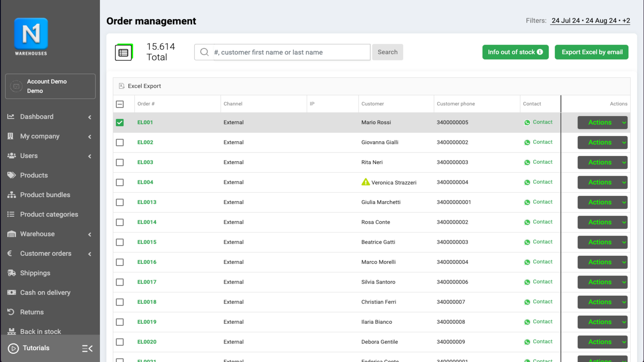Click the magnifier icon in search field
Image resolution: width=644 pixels, height=362 pixels.
pyautogui.click(x=204, y=52)
